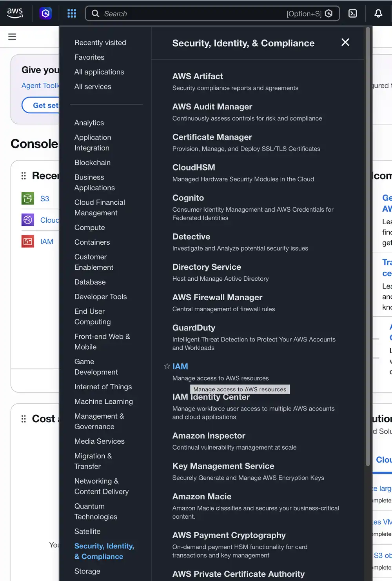392x581 pixels.
Task: Click the CloudFront icon in recently visited
Action: pos(28,220)
